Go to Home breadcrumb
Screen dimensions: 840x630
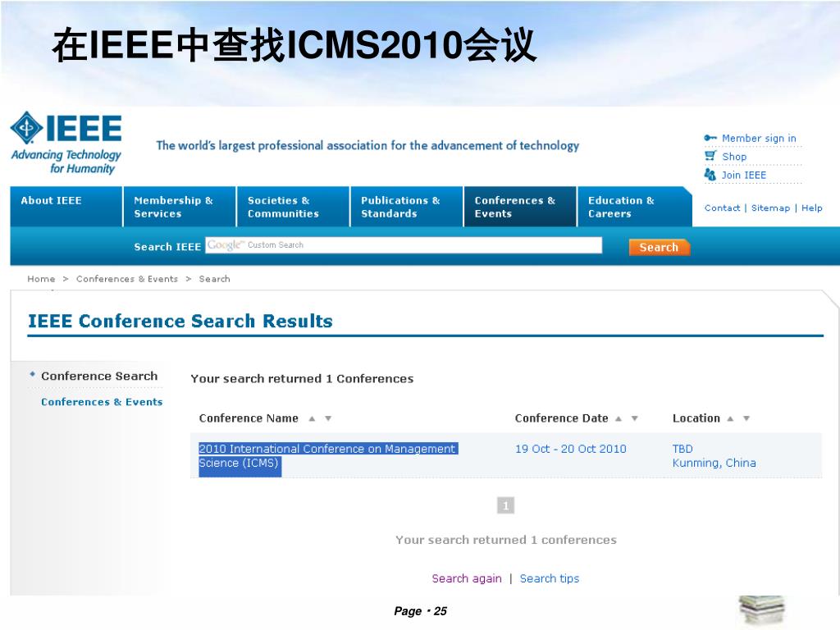coord(41,279)
